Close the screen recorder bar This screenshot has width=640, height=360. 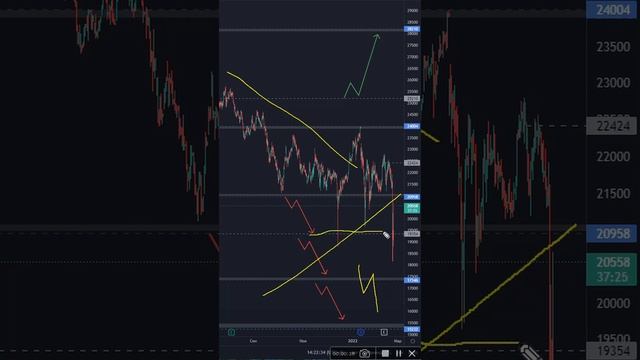tap(412, 353)
